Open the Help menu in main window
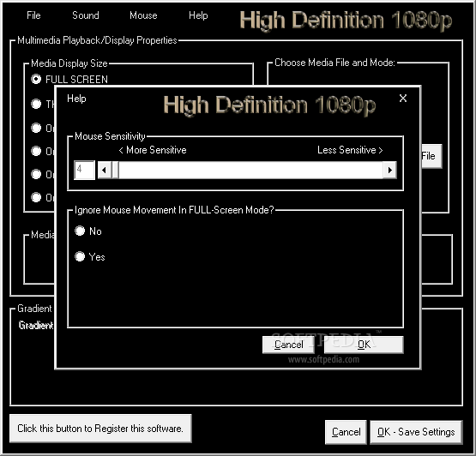The image size is (476, 456). click(x=198, y=15)
